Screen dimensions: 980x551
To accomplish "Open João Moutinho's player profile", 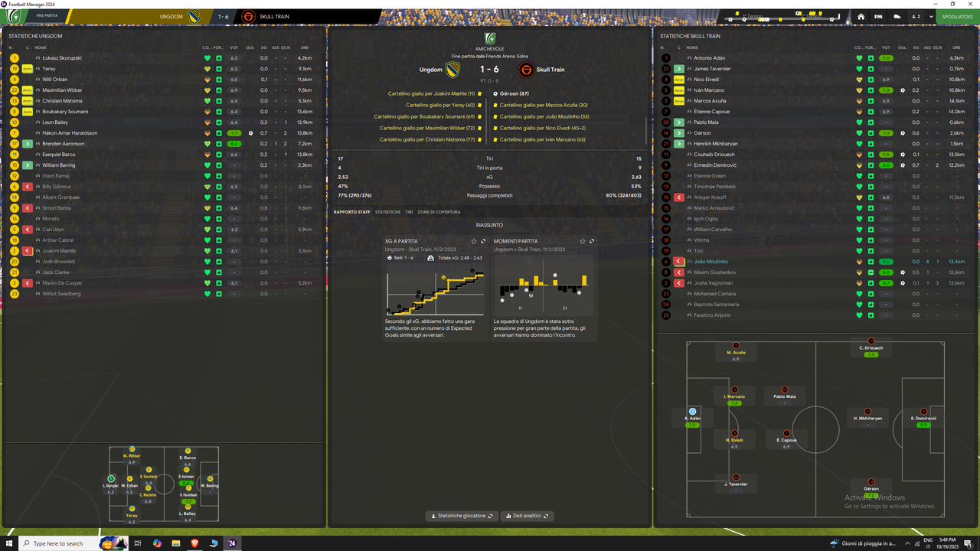I will 711,262.
